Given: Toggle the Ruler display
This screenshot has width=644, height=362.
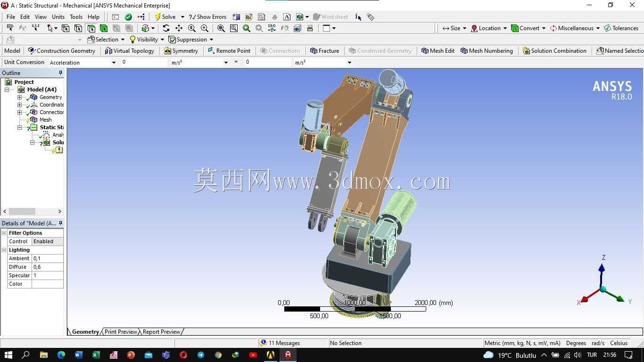Looking at the screenshot, I should (x=310, y=28).
